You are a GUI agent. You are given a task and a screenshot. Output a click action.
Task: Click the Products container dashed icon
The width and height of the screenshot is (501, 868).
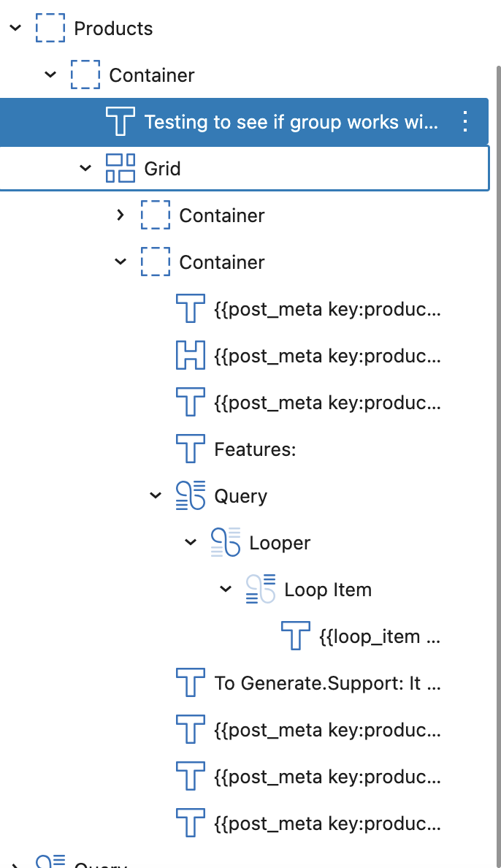(x=50, y=28)
